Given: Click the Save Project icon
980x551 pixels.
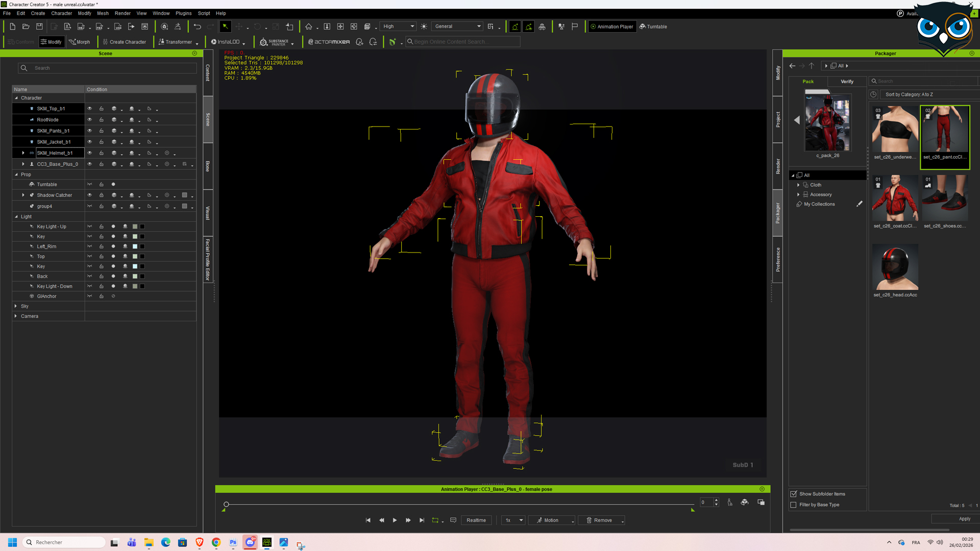Looking at the screenshot, I should (39, 27).
